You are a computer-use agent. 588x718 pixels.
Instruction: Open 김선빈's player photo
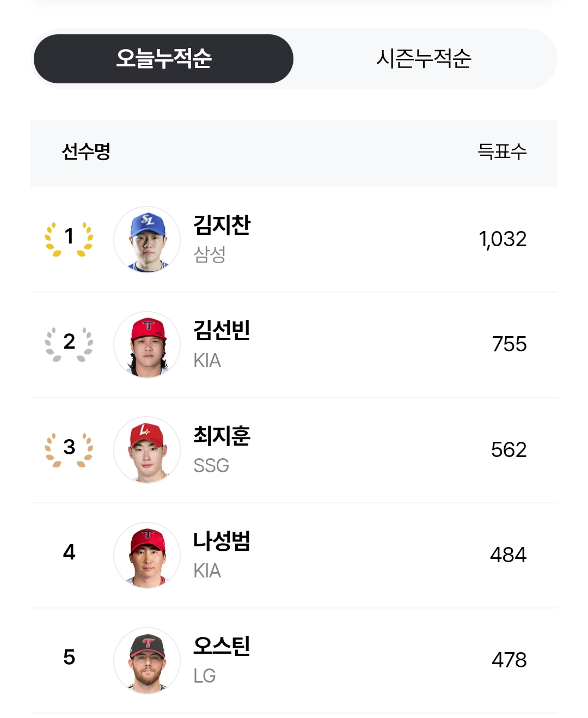pyautogui.click(x=147, y=344)
